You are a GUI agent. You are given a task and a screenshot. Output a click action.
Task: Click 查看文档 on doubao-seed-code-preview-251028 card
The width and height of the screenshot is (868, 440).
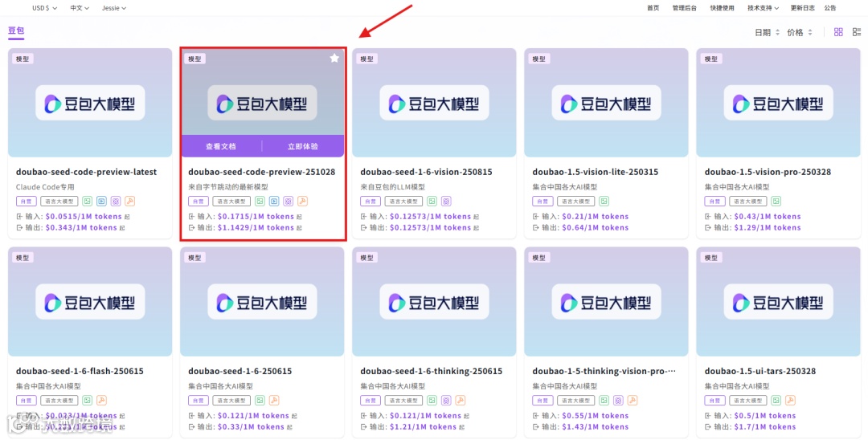tap(221, 146)
